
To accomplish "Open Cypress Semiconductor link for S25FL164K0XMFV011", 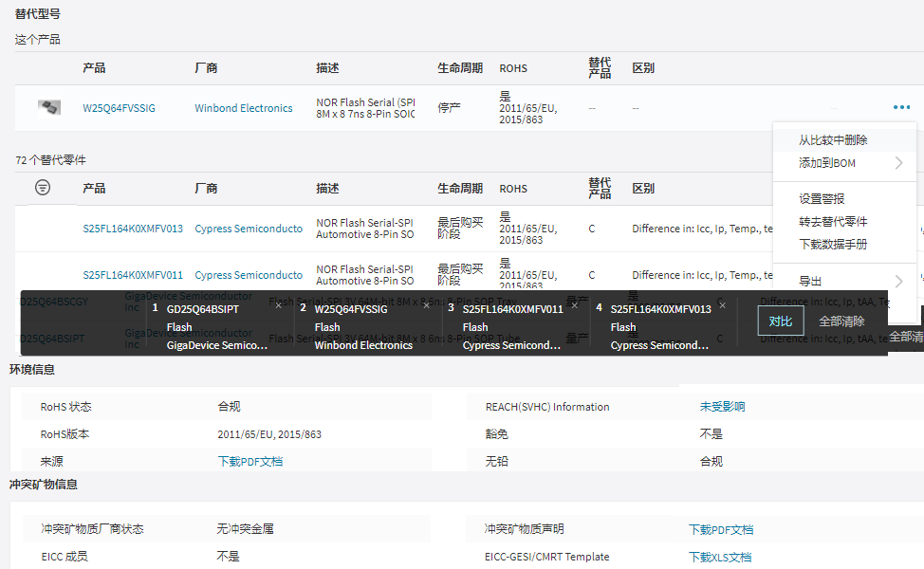I will (249, 275).
